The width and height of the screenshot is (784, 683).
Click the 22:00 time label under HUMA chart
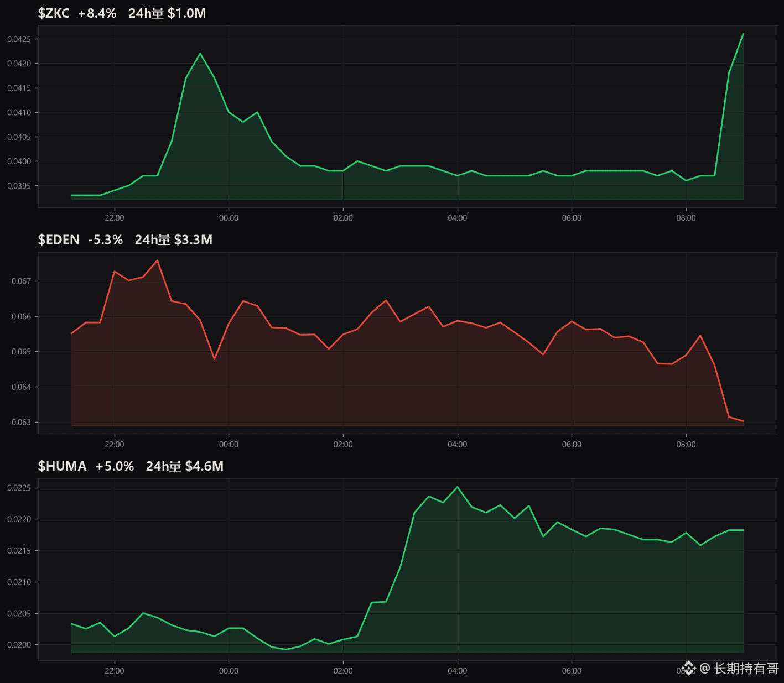point(115,671)
